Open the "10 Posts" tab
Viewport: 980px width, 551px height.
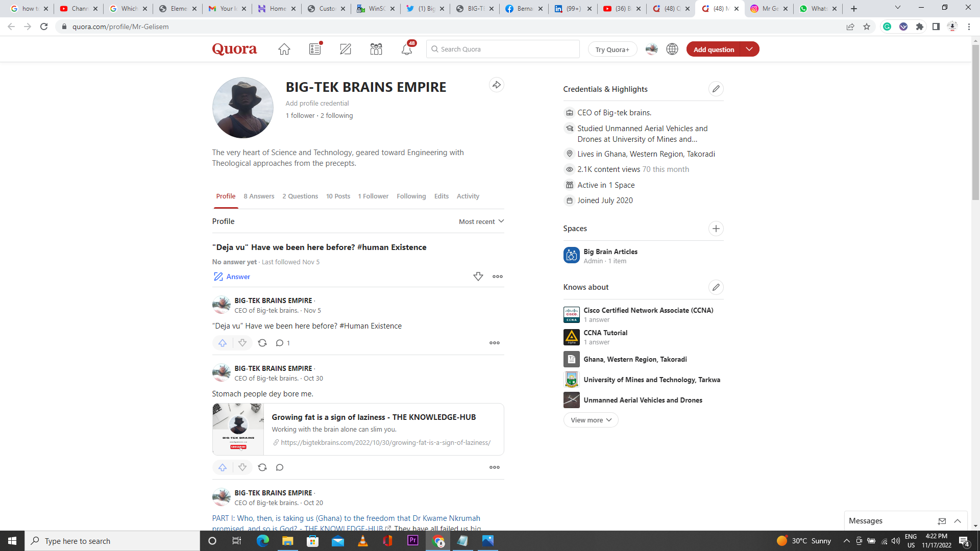click(x=338, y=196)
